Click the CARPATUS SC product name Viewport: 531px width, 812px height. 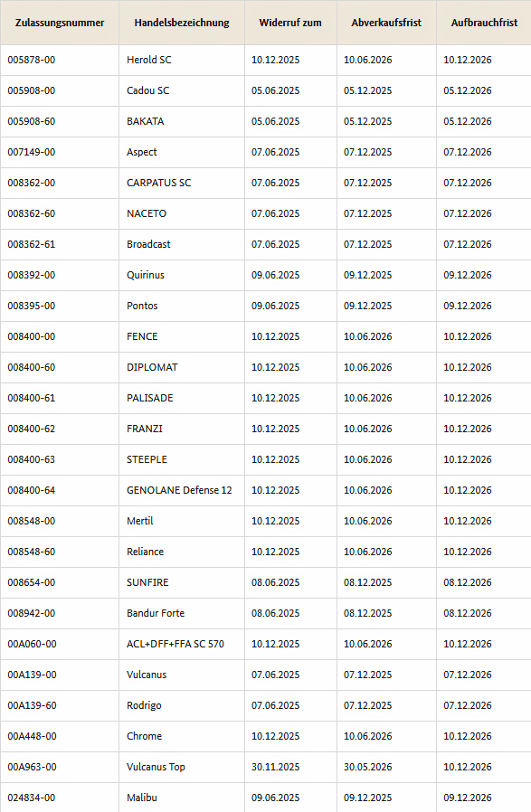(159, 183)
